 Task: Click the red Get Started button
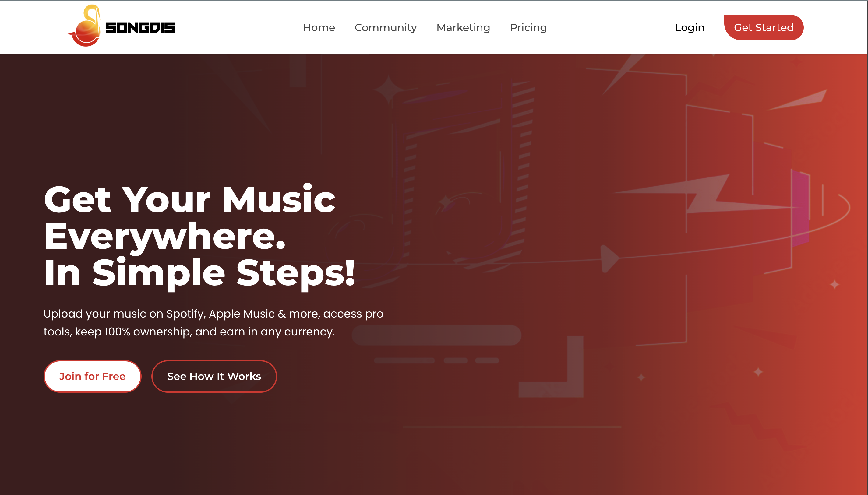click(764, 27)
